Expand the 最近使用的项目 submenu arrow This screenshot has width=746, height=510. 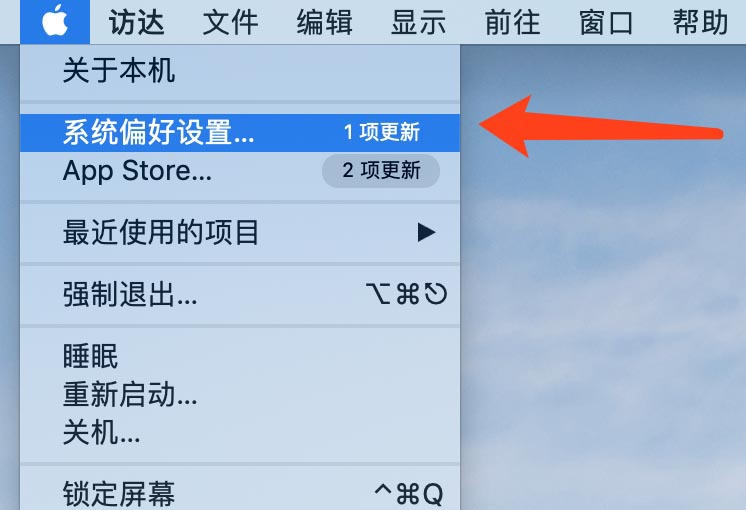[x=426, y=233]
